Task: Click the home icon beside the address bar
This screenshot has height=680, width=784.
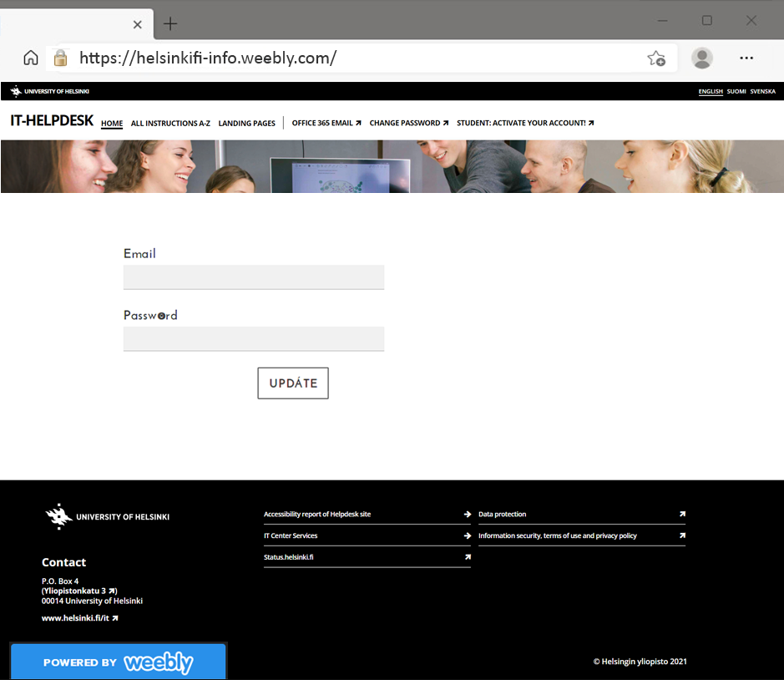Action: (x=30, y=58)
